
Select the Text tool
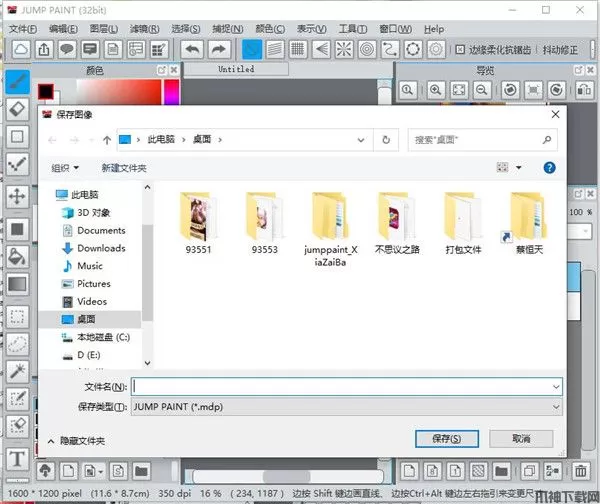coord(17,459)
